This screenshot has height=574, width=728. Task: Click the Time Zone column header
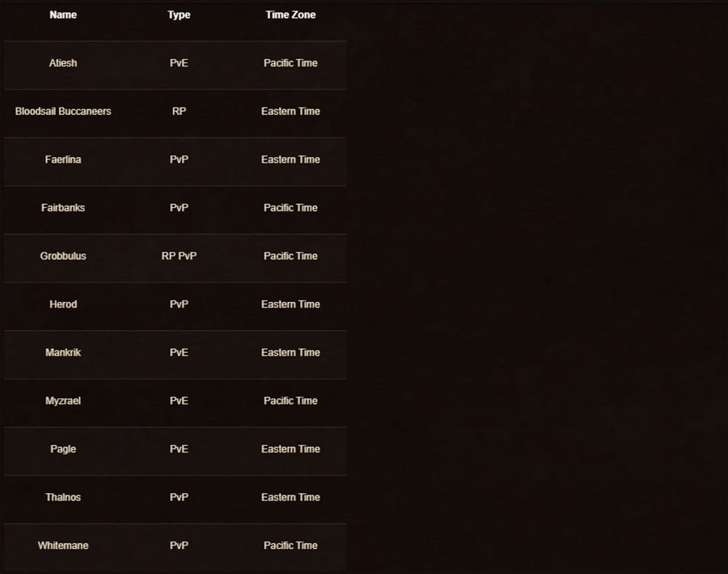click(290, 15)
